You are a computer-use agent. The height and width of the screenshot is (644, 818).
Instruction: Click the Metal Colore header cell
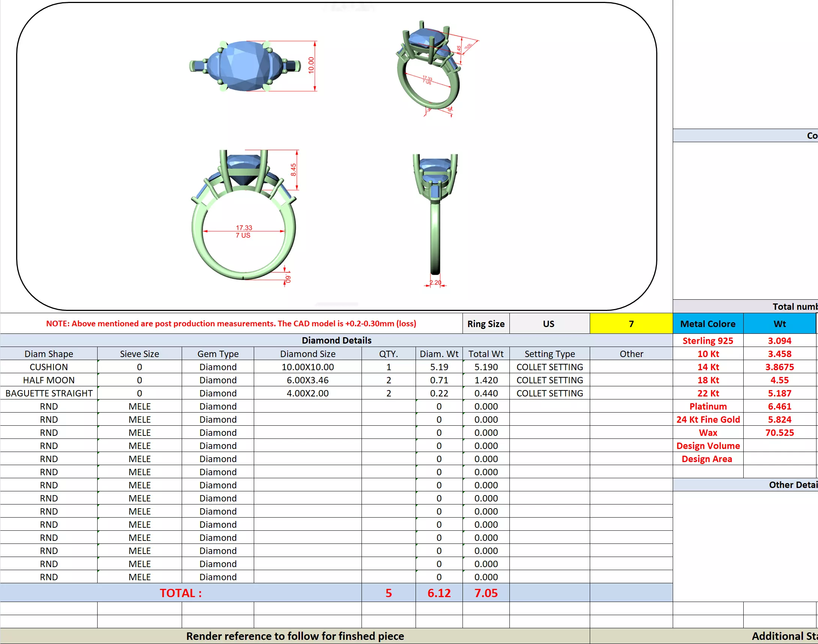tap(708, 324)
